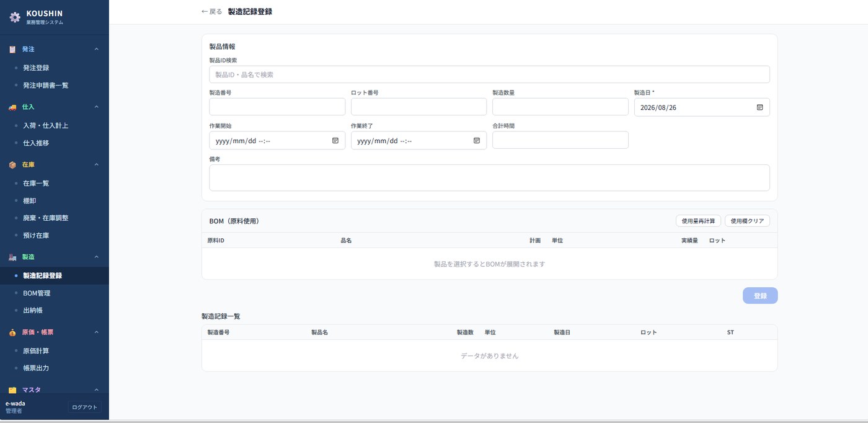Click the 作業終了 datetime field
Viewport: 868px width, 423px height.
point(418,140)
